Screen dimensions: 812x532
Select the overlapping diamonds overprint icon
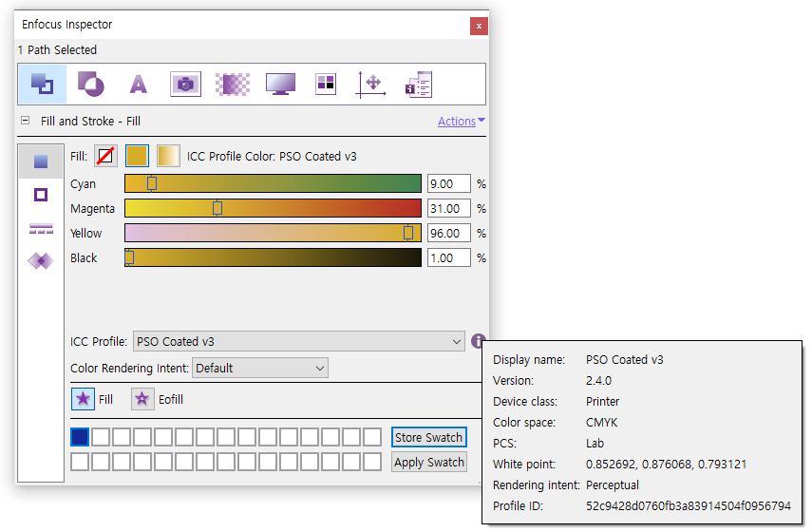tap(41, 260)
